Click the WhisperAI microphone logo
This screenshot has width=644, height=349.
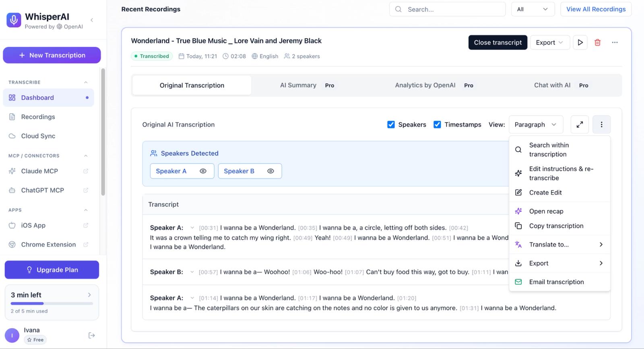click(x=14, y=20)
